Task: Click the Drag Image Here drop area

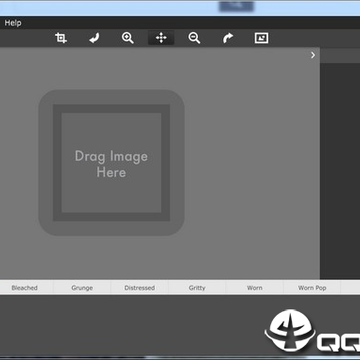Action: point(111,163)
